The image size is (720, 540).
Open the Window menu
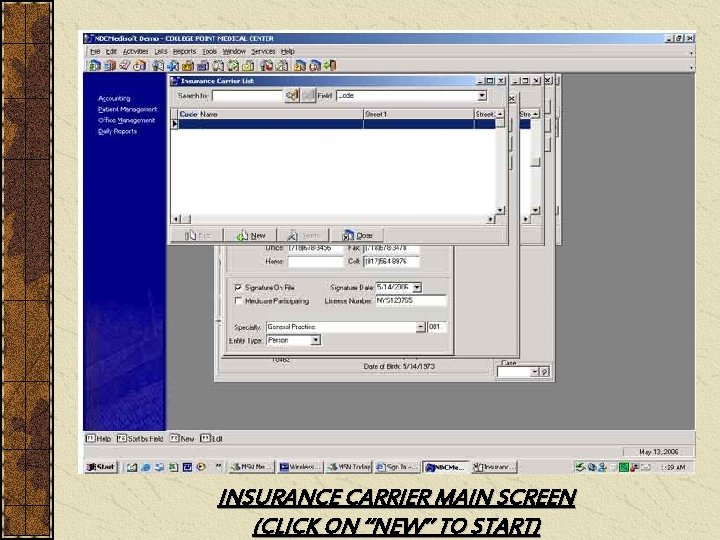(x=234, y=51)
